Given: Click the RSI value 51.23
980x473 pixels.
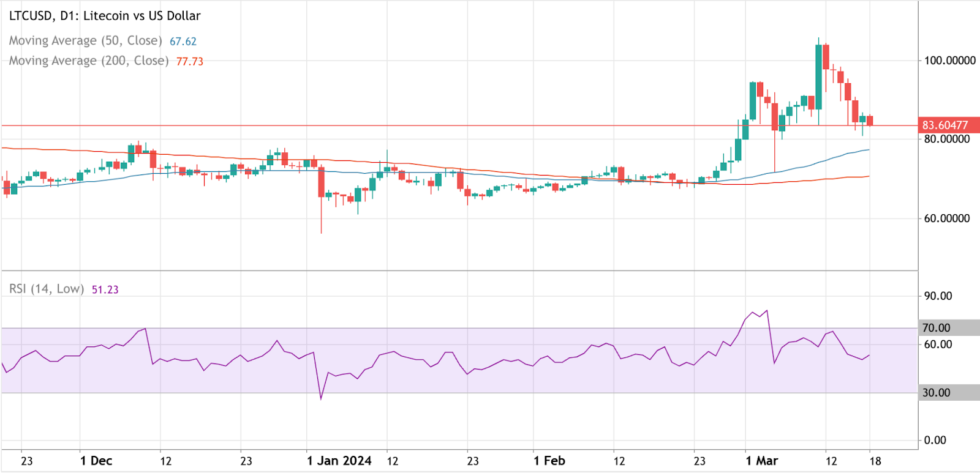Looking at the screenshot, I should 105,289.
